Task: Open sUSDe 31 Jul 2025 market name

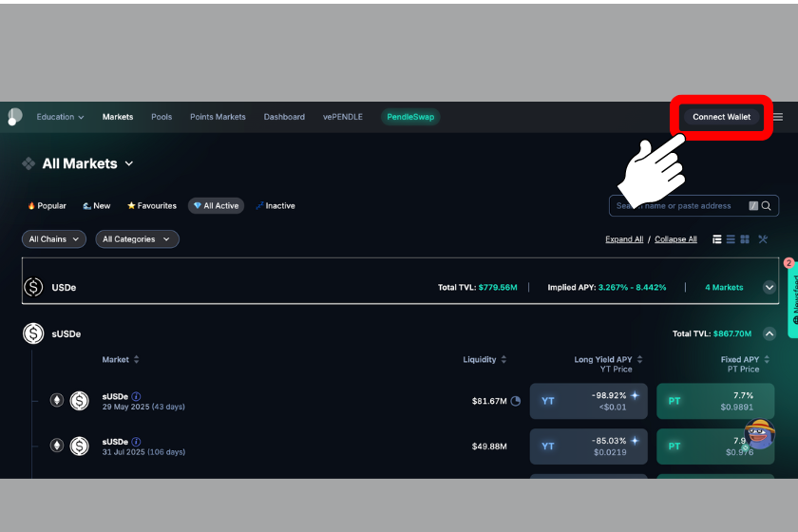Action: tap(115, 442)
